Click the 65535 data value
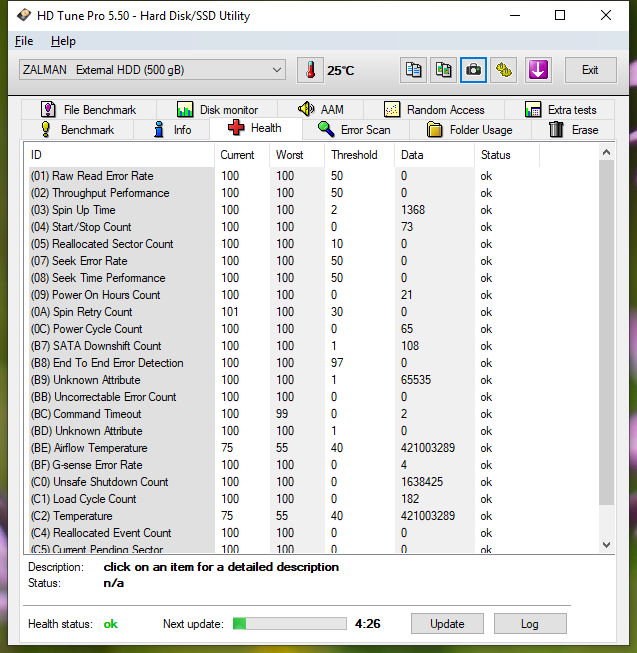The image size is (637, 653). coord(416,380)
